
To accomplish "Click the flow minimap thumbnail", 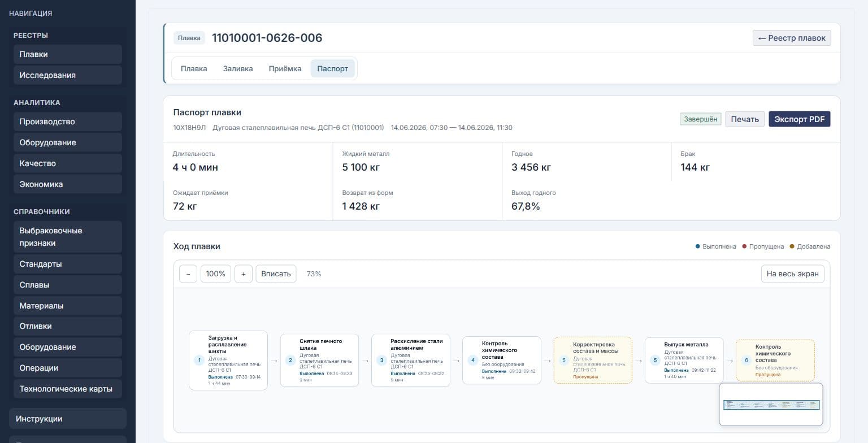I will (771, 404).
